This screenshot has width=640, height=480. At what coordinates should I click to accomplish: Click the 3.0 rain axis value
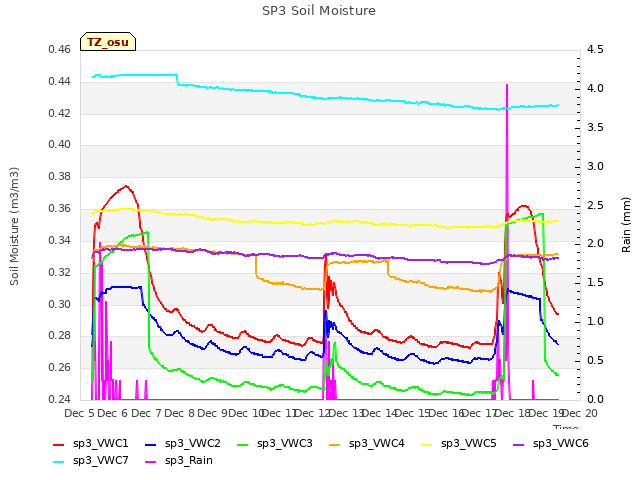(595, 166)
